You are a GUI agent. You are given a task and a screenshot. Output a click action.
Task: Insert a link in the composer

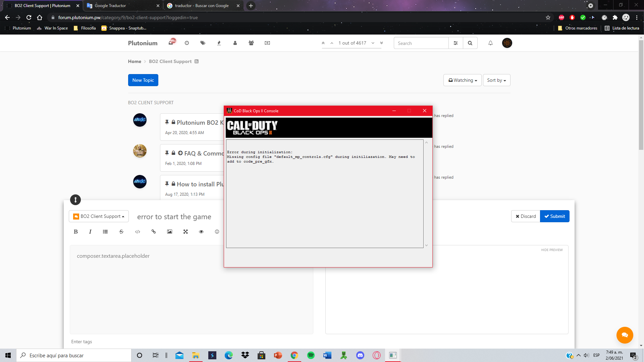(154, 232)
